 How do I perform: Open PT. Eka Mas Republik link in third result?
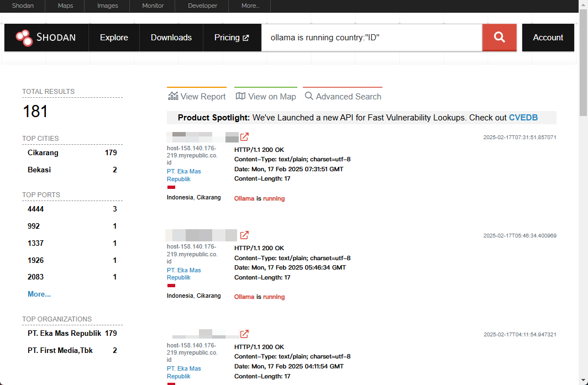click(x=183, y=372)
